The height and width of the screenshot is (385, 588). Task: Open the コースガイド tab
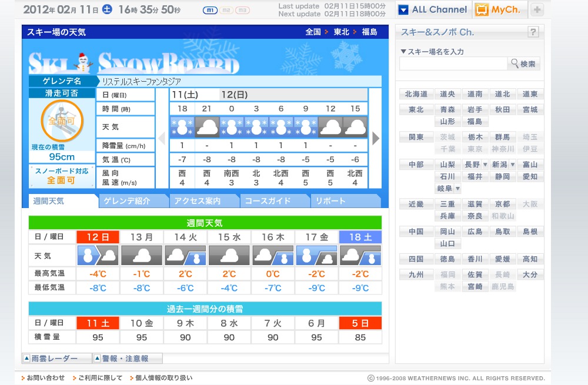pos(274,201)
